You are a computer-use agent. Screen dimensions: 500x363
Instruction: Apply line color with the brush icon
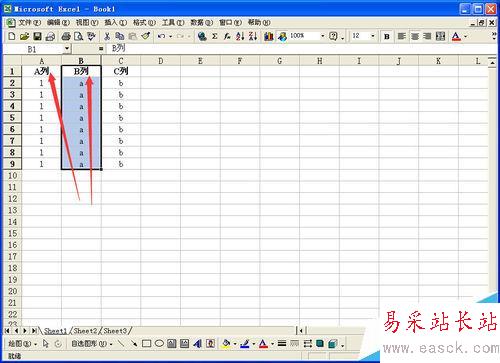(245, 344)
